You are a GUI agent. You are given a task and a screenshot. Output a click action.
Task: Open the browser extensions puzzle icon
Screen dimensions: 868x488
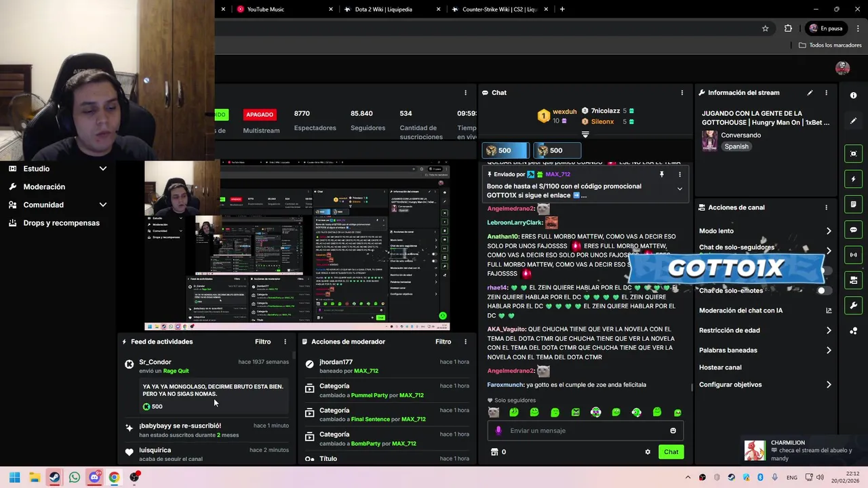coord(788,28)
